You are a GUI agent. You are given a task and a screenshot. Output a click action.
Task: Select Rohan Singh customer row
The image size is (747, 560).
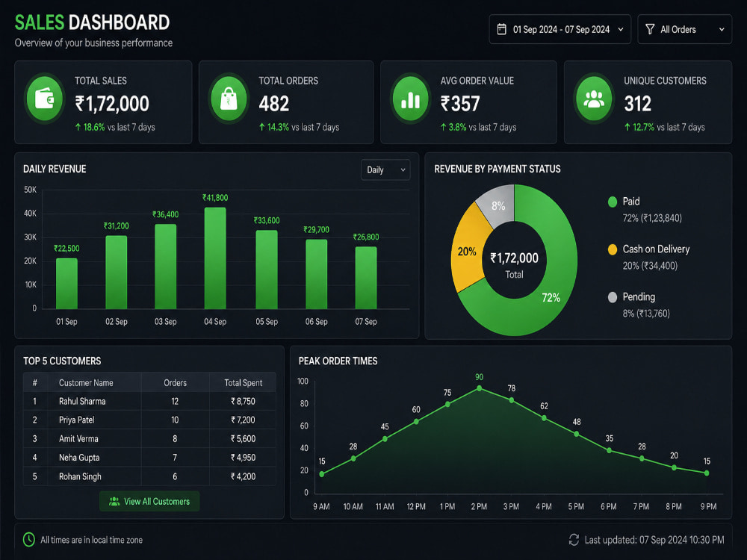pos(149,476)
